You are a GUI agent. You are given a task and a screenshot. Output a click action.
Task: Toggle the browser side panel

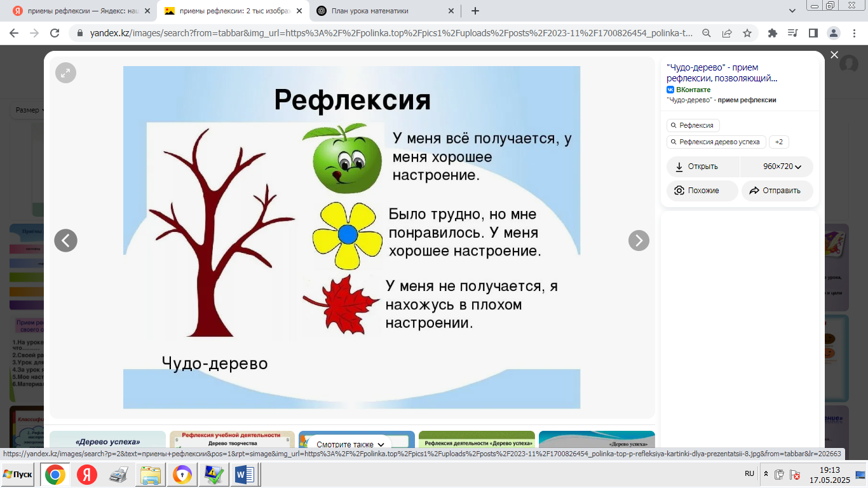click(813, 33)
